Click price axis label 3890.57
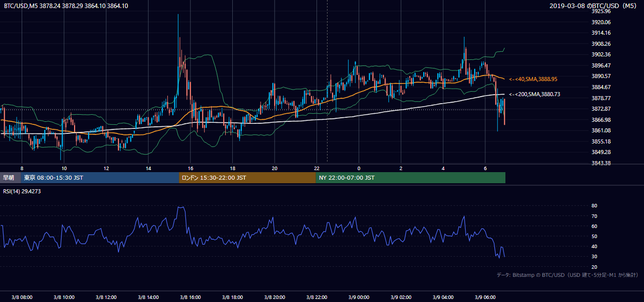Image resolution: width=644 pixels, height=302 pixels. tap(601, 76)
